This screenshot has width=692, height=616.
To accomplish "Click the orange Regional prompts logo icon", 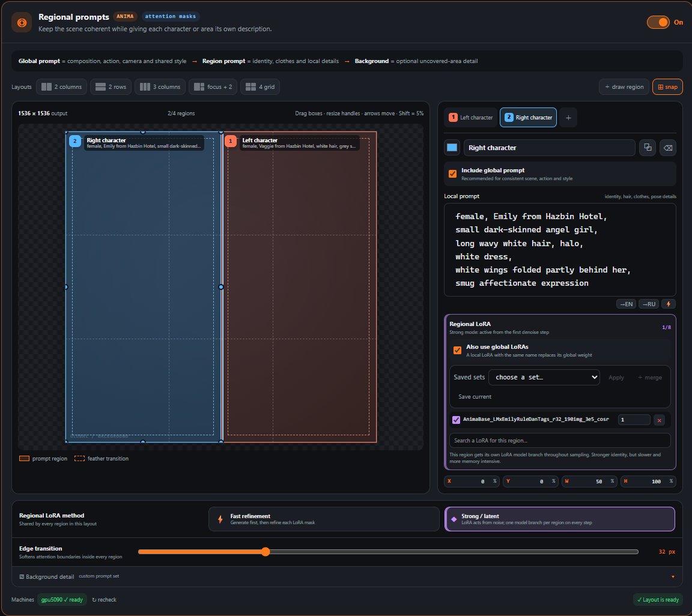I will pyautogui.click(x=22, y=22).
